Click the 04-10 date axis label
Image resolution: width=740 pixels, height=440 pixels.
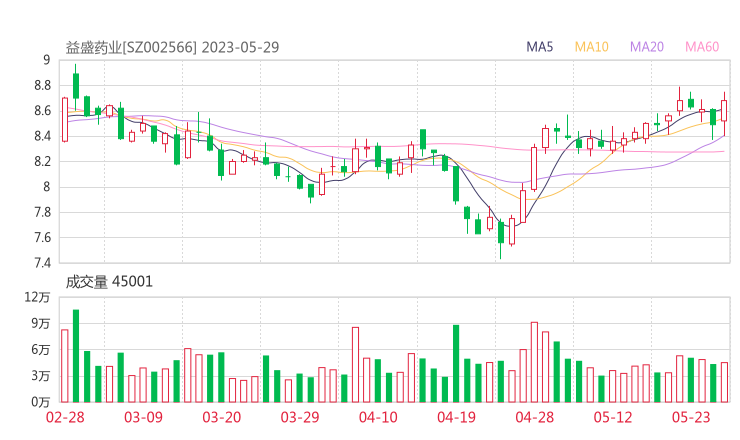tap(378, 417)
